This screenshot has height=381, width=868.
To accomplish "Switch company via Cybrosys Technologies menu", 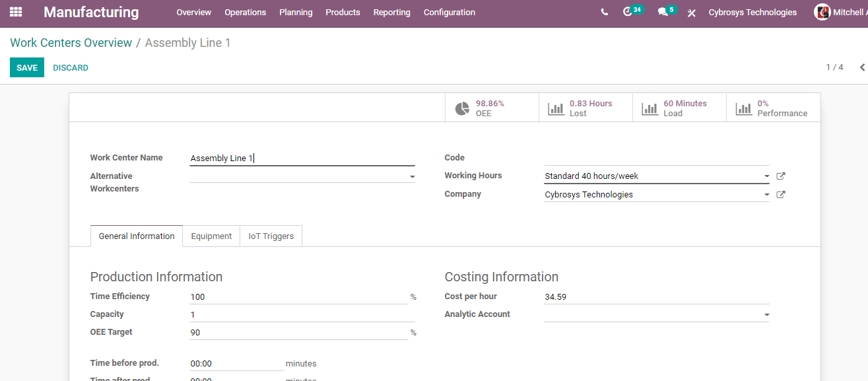I will tap(752, 13).
